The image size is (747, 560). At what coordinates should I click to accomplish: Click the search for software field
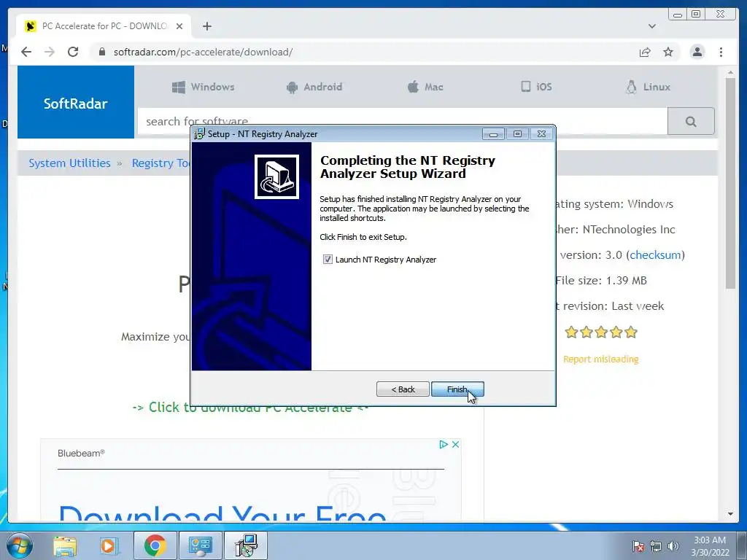click(x=403, y=121)
